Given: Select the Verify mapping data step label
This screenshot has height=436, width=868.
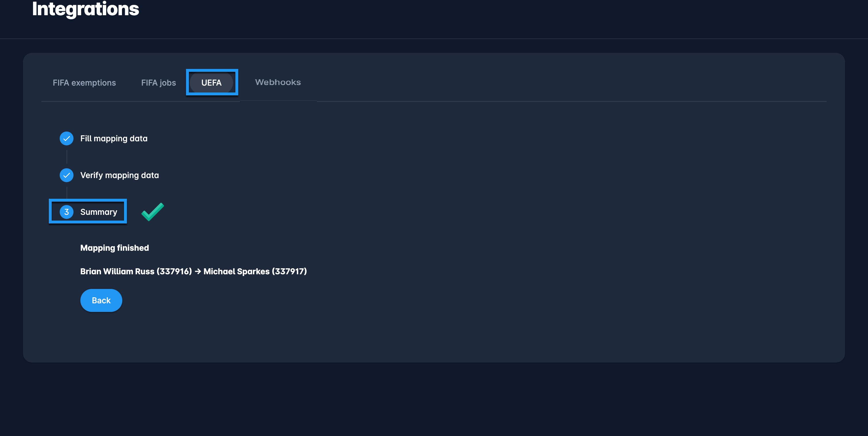Looking at the screenshot, I should pos(119,175).
